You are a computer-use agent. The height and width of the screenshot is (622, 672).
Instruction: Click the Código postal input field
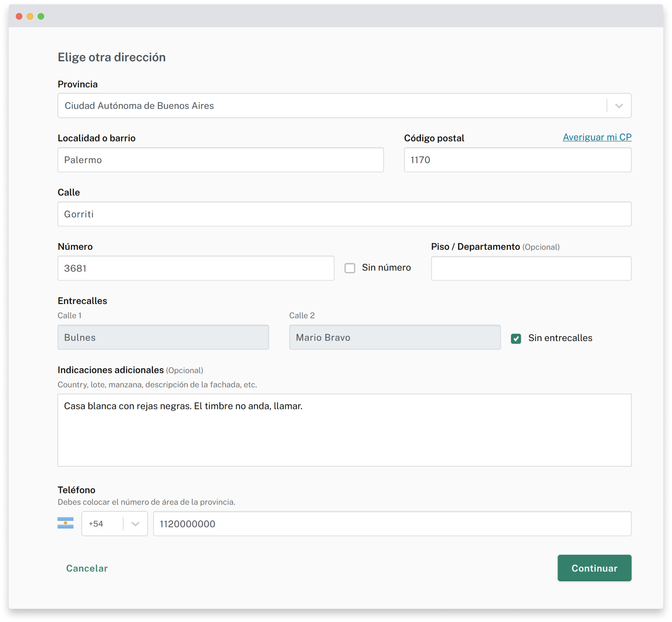pos(517,160)
